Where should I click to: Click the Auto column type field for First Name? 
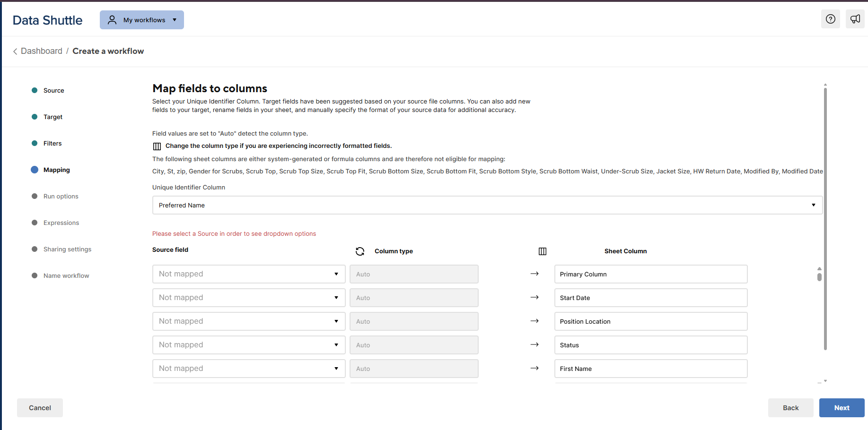(414, 369)
